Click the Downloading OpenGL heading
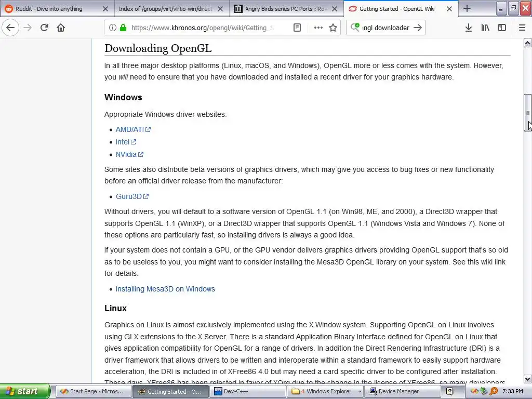The height and width of the screenshot is (399, 532). 158,48
